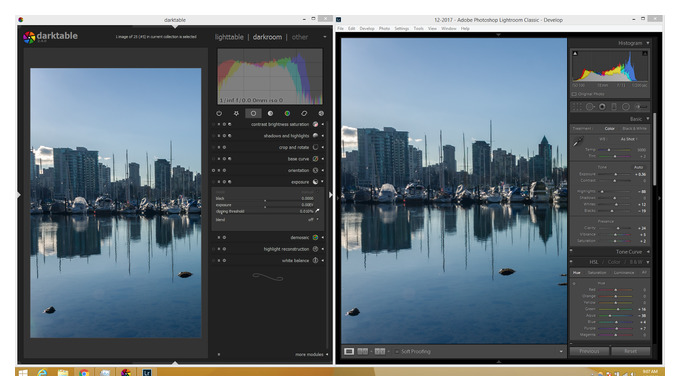
Task: Click the orientation module icon
Action: (x=315, y=170)
